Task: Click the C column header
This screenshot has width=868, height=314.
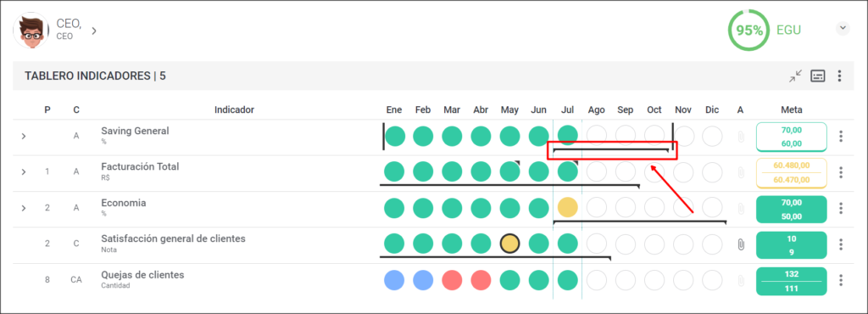Action: pos(75,109)
